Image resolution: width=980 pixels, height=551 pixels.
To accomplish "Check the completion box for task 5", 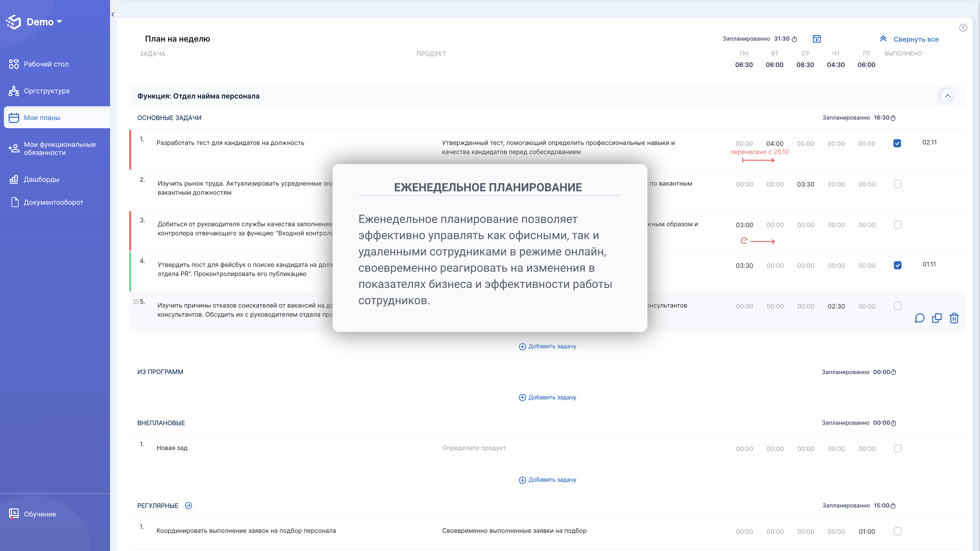I will point(897,306).
